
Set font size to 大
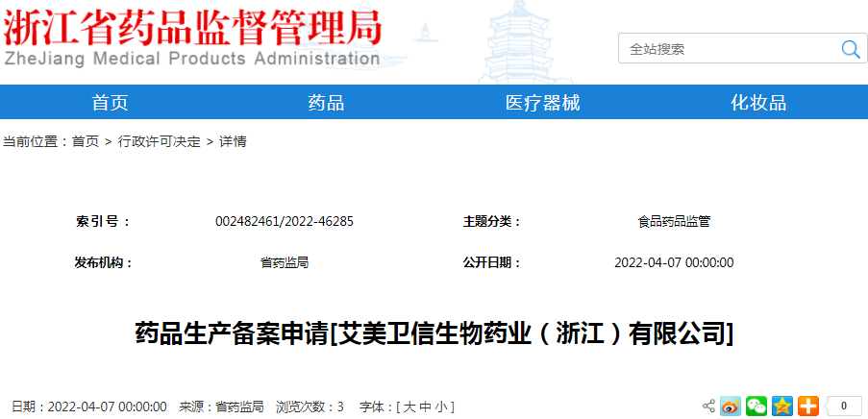point(409,407)
